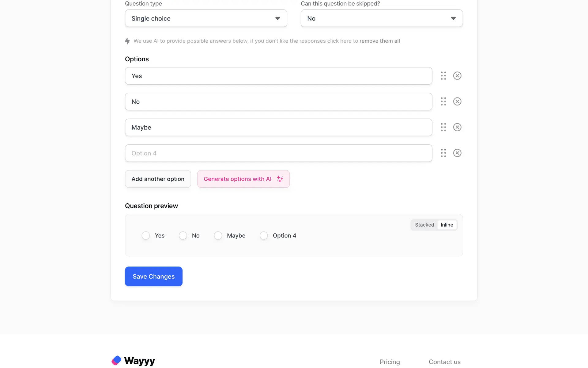Image resolution: width=588 pixels, height=368 pixels.
Task: Delete the empty Option 4 row
Action: coord(457,153)
